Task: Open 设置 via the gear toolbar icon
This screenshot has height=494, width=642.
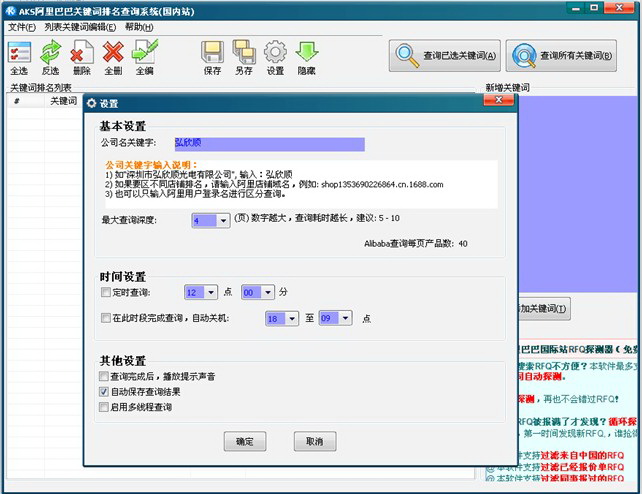Action: 275,52
